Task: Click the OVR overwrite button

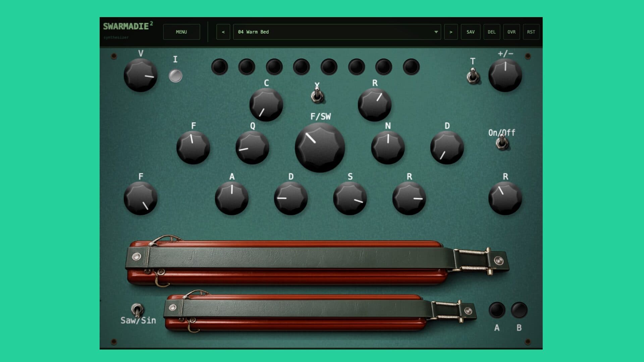Action: 512,32
